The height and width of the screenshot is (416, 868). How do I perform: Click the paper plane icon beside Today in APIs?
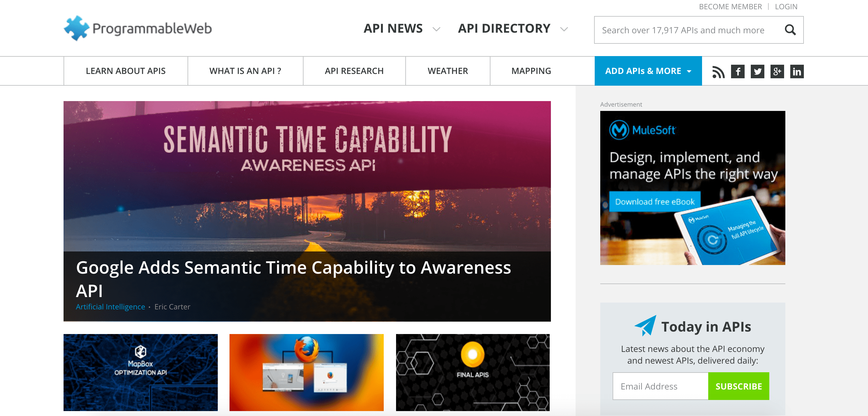(645, 325)
